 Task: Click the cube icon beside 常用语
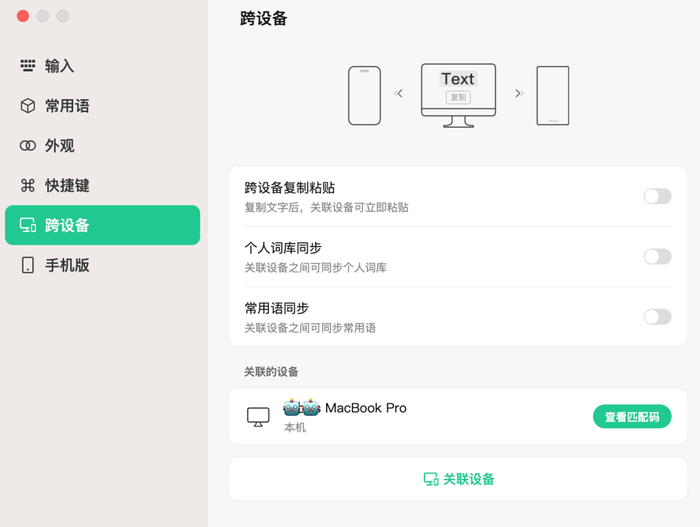click(28, 106)
